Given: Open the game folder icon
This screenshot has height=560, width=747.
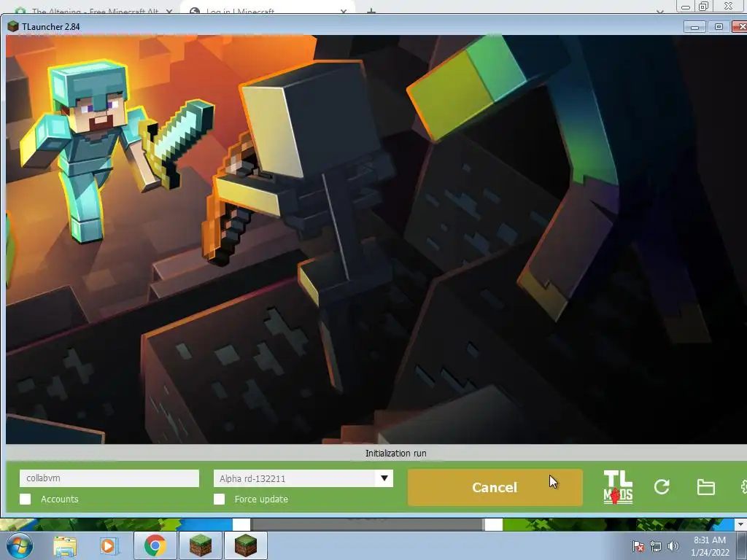Looking at the screenshot, I should (705, 487).
